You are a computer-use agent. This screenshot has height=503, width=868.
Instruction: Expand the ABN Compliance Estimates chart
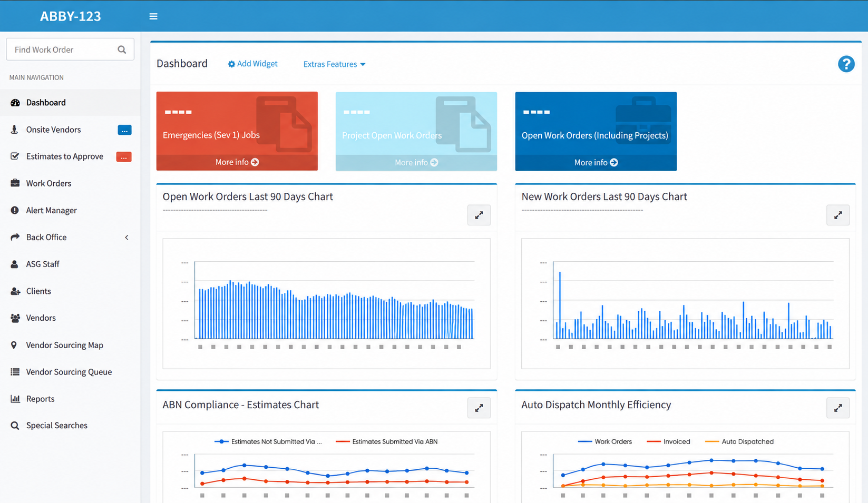479,408
